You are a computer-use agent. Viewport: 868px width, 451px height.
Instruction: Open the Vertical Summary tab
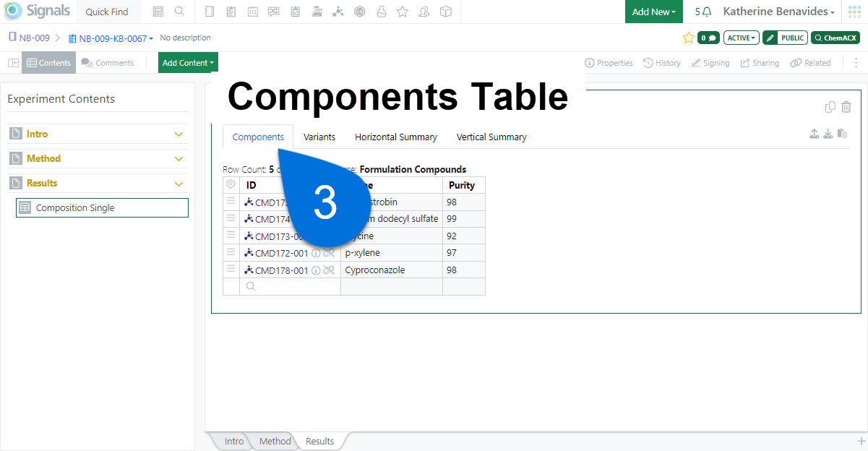point(491,137)
